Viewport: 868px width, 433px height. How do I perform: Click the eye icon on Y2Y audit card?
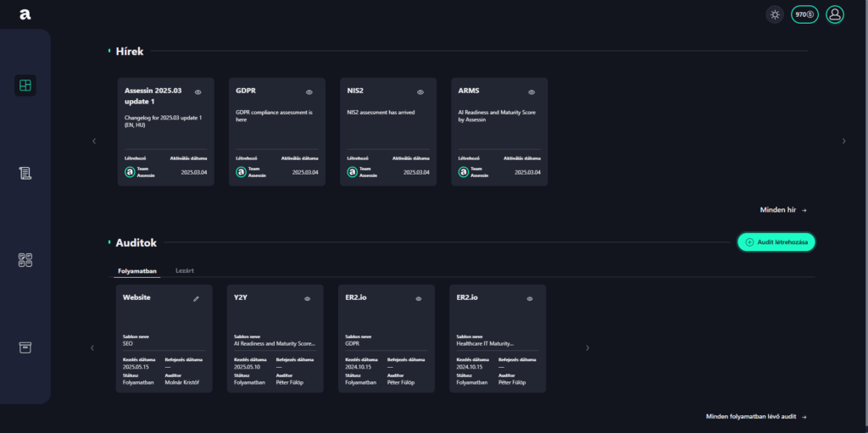[307, 298]
